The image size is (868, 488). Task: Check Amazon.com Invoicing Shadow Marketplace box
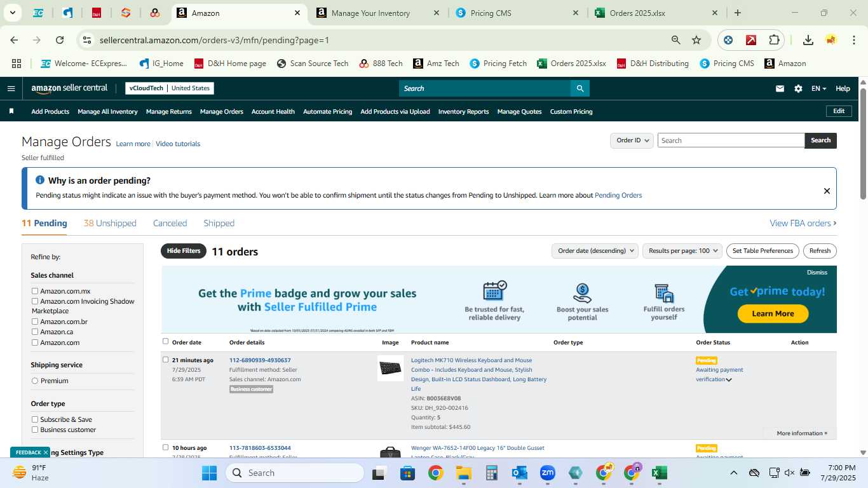35,301
